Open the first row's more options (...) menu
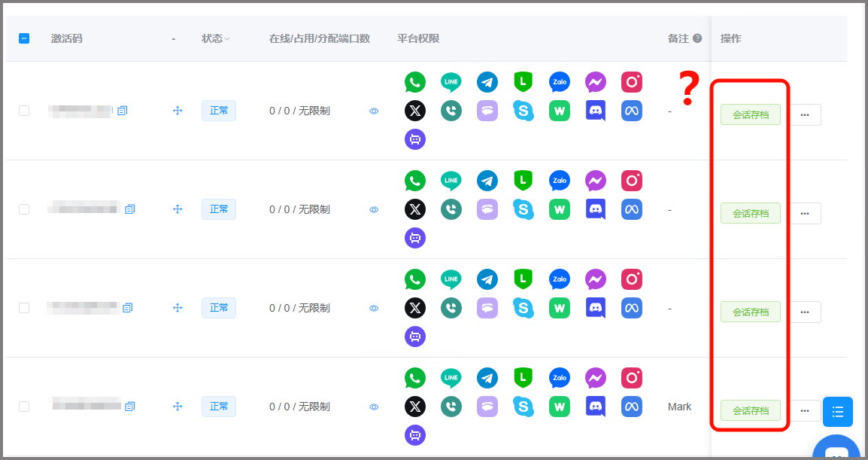The image size is (868, 460). 805,114
